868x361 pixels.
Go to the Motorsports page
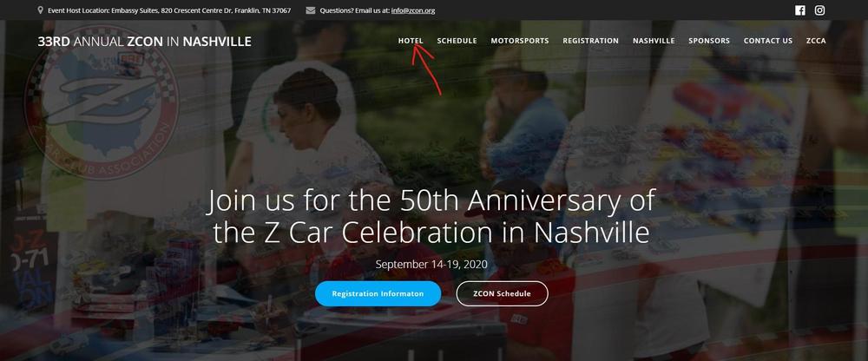(x=520, y=41)
